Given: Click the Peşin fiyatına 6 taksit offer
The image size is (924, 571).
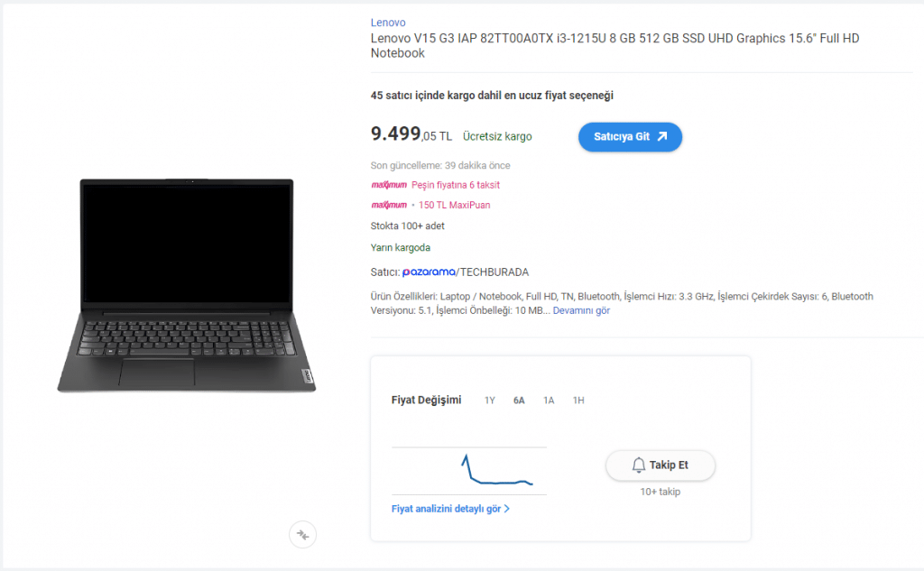Looking at the screenshot, I should [x=456, y=185].
